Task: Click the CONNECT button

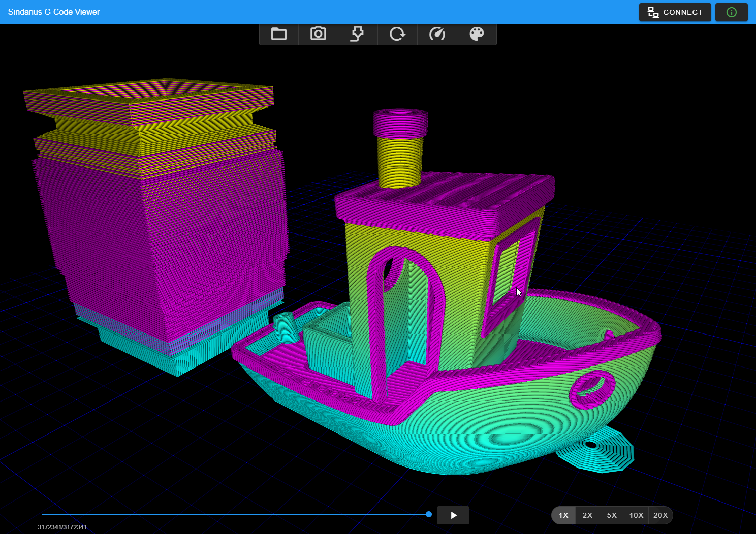Action: coord(675,12)
